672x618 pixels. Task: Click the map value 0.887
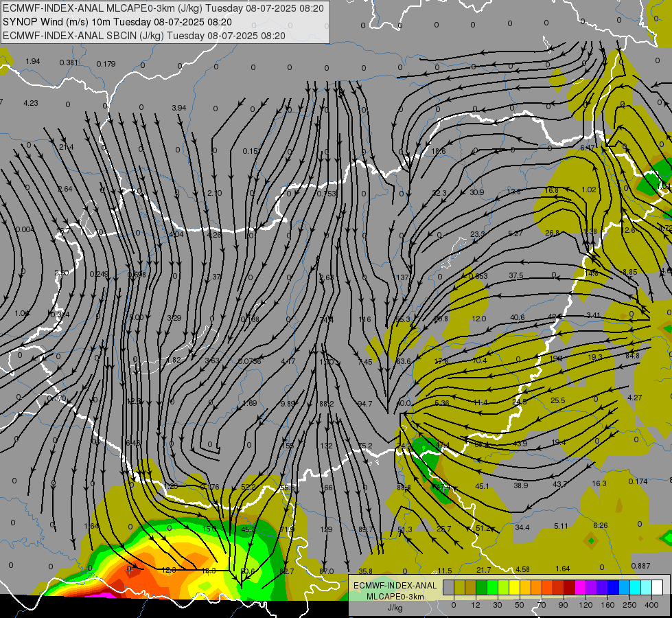[640, 566]
